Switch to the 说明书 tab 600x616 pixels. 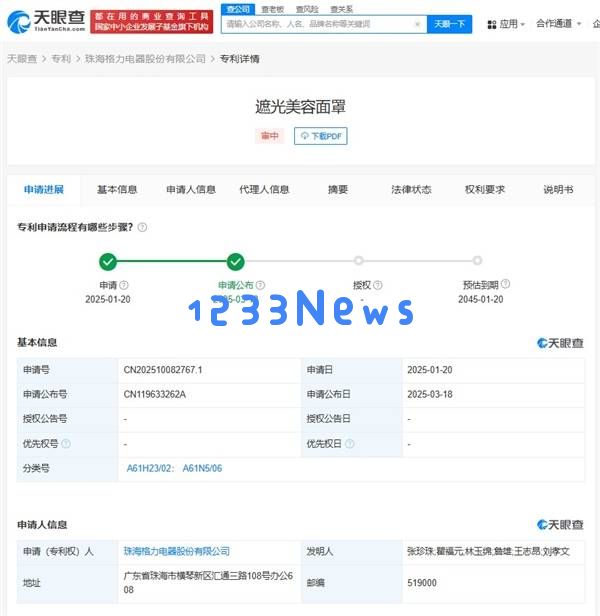558,189
